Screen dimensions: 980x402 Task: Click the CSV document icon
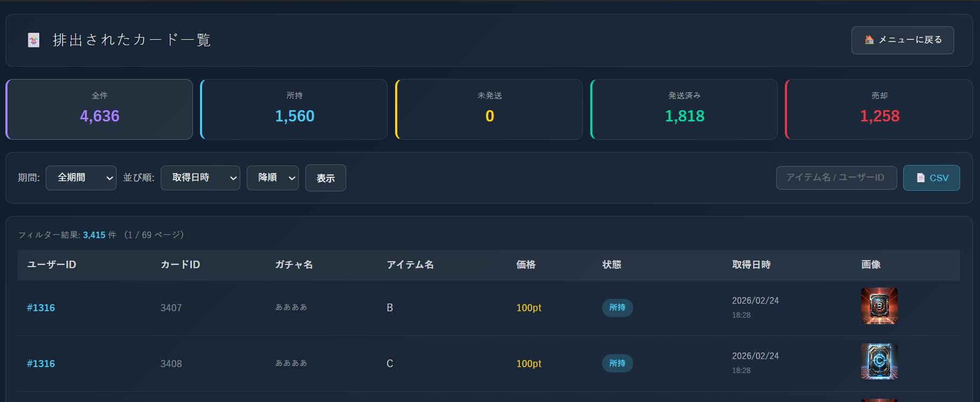coord(920,178)
